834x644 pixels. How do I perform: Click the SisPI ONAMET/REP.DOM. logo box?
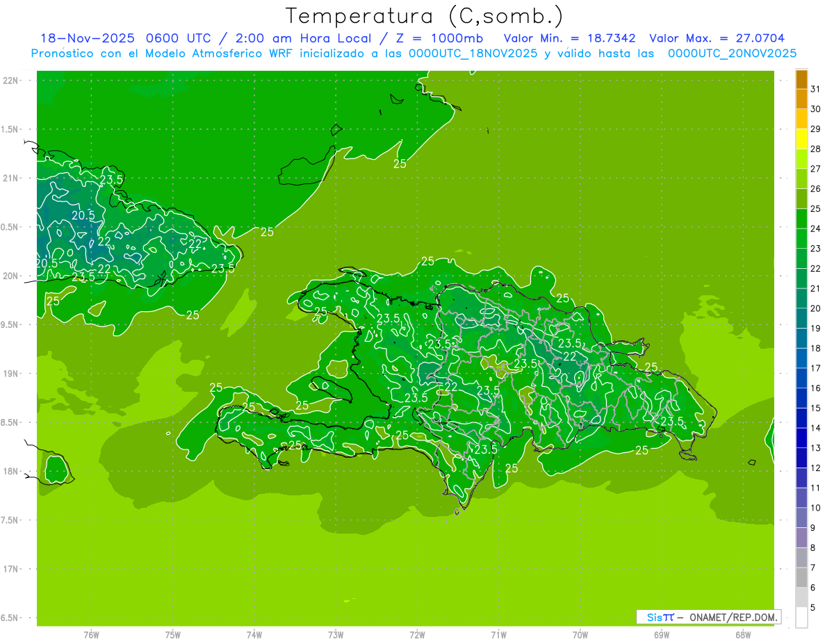(x=709, y=617)
